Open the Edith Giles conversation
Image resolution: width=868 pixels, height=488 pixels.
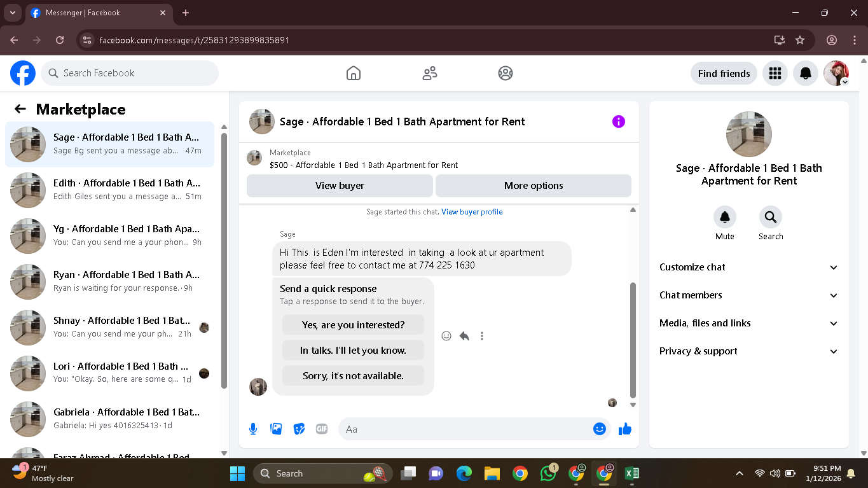tap(109, 190)
